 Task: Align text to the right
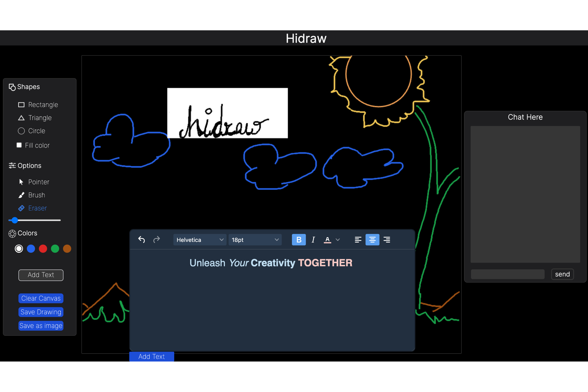pos(387,240)
